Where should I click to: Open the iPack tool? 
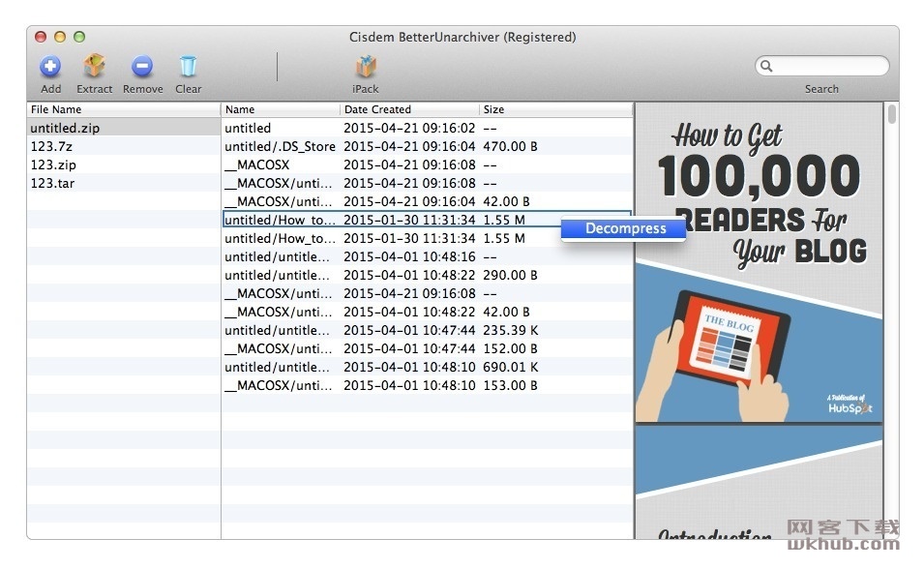tap(366, 66)
